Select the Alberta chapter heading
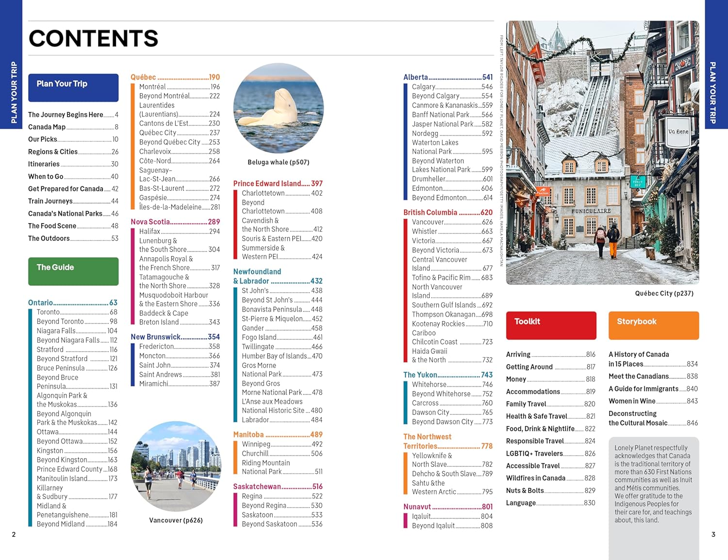Image resolution: width=728 pixels, height=560 pixels. 448,77
